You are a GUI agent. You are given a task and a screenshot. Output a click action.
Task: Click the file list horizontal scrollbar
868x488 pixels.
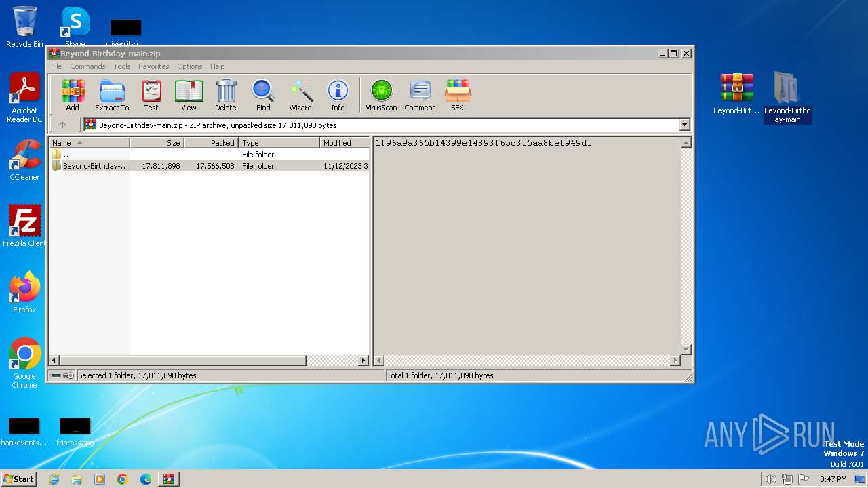click(x=183, y=361)
